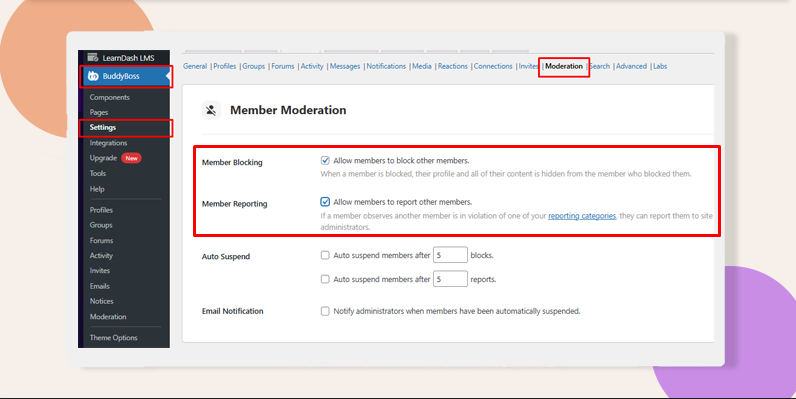Open the Profiles settings tab

(x=225, y=66)
